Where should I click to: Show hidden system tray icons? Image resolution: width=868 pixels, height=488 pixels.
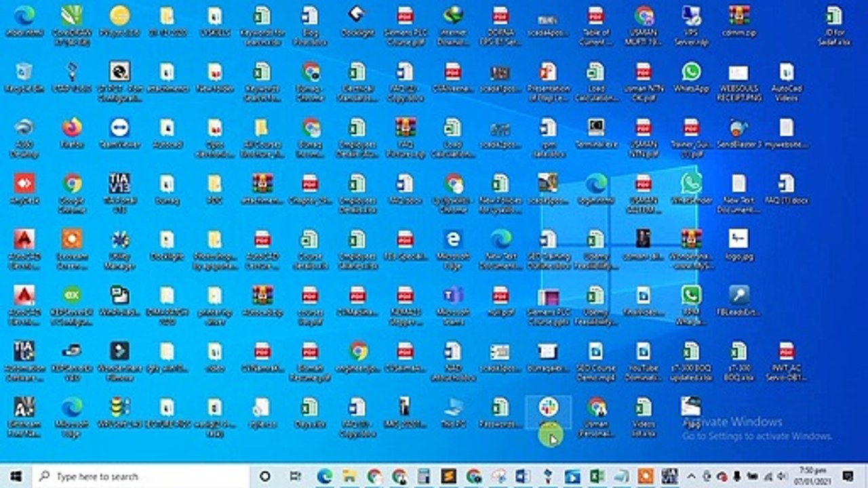coord(692,476)
